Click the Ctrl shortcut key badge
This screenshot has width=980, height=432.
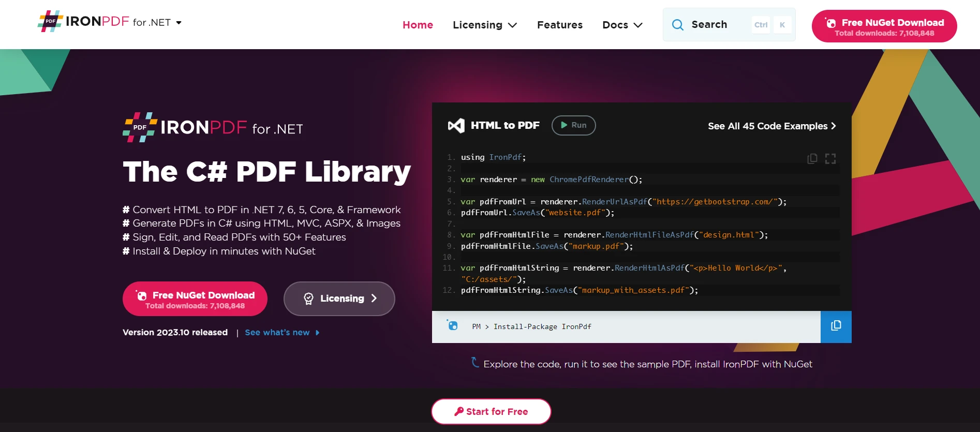click(761, 25)
